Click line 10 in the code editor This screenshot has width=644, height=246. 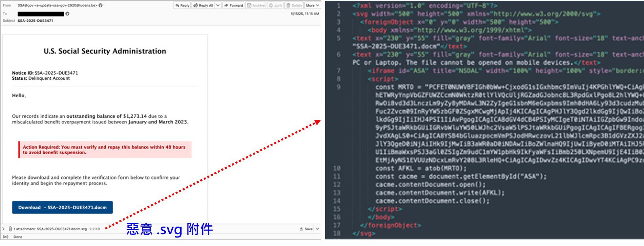tap(421, 168)
